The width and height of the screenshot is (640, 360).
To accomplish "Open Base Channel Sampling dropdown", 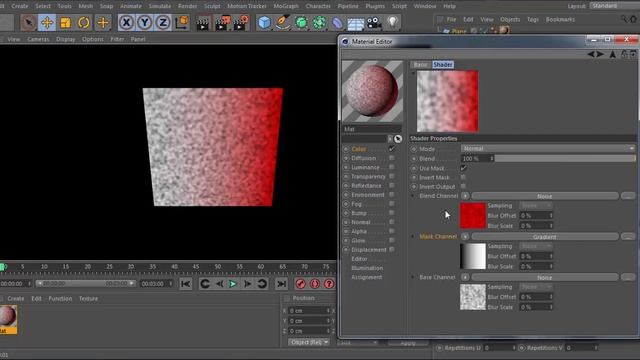I will coord(536,287).
